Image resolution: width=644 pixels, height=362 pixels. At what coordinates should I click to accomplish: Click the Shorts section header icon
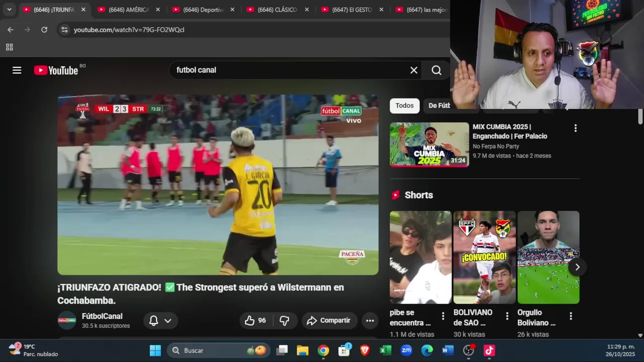coord(395,195)
